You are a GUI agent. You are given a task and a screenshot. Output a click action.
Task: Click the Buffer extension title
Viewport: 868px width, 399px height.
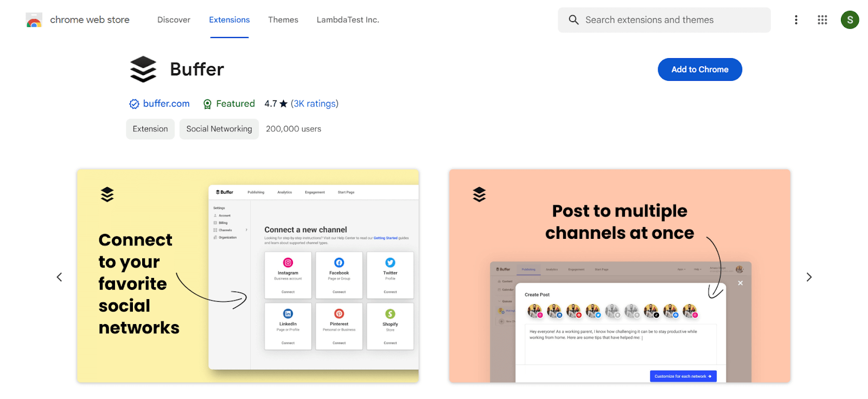pos(197,69)
